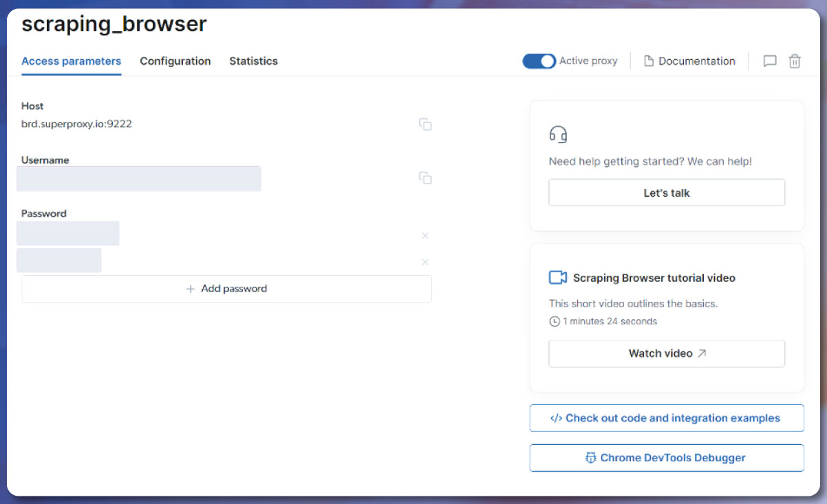Click the Username label
The image size is (827, 504).
45,160
